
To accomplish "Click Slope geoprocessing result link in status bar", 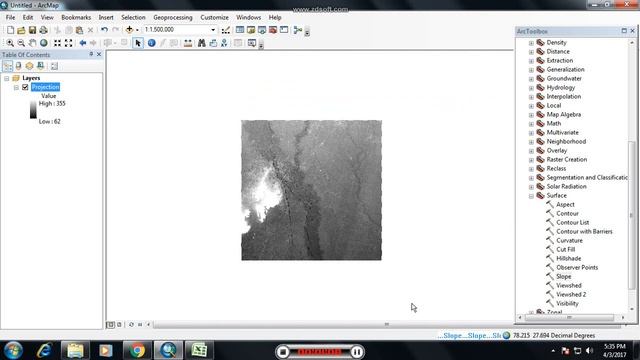I will coord(469,336).
